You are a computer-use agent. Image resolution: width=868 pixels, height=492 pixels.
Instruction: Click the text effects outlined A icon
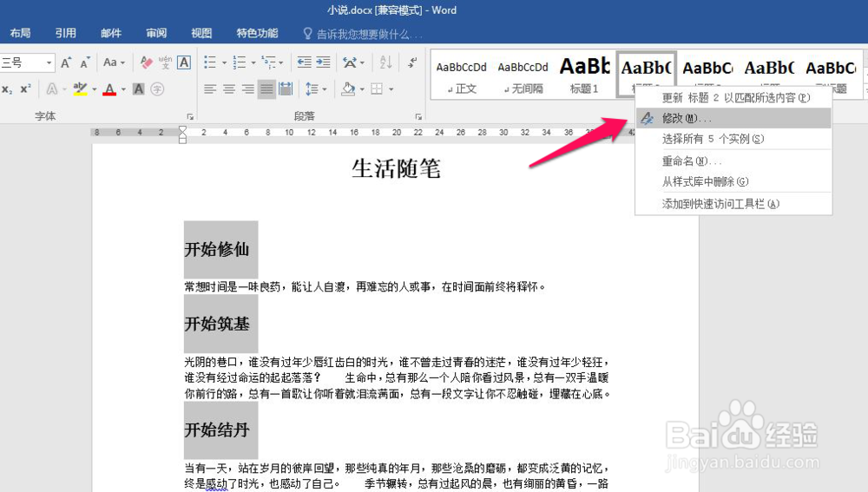click(52, 89)
